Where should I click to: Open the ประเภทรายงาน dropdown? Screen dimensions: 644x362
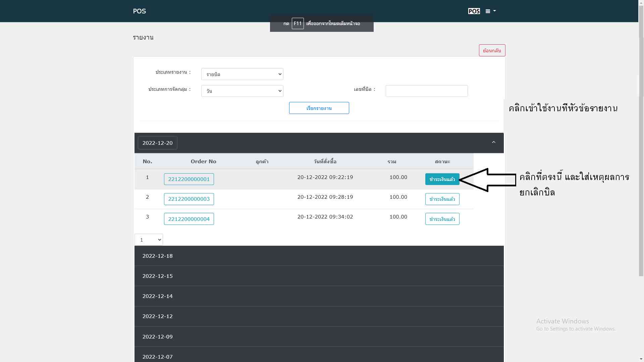[x=242, y=74]
